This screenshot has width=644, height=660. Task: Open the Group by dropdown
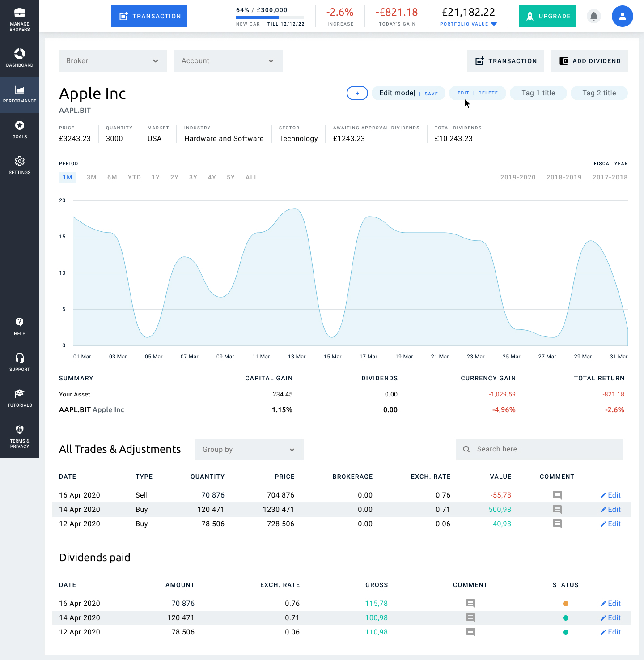point(250,450)
